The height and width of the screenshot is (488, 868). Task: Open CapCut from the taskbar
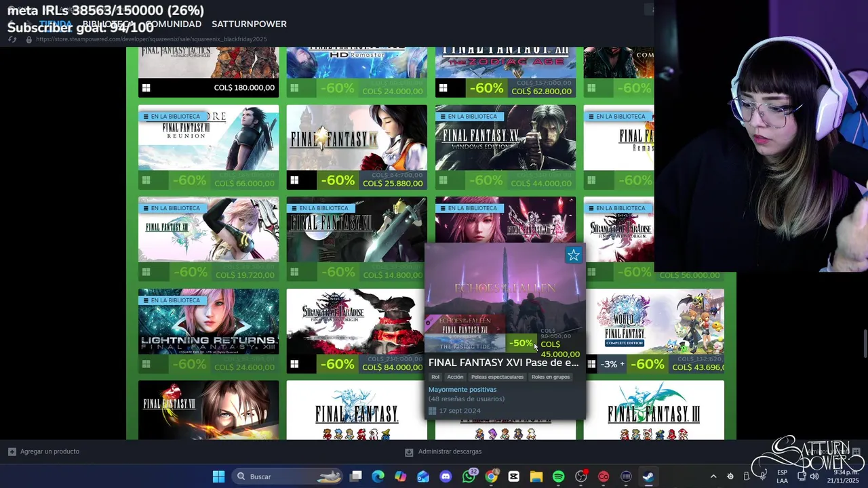(513, 476)
